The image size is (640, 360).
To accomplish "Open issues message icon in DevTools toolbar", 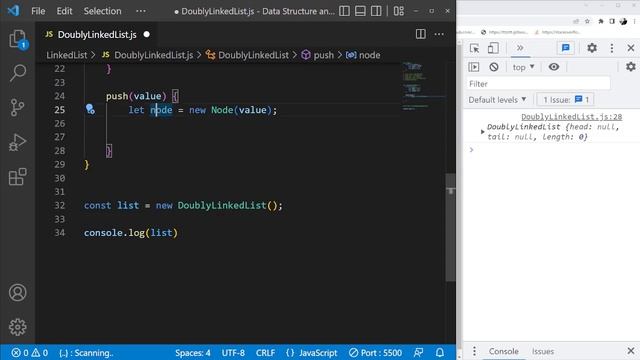I will (x=566, y=48).
